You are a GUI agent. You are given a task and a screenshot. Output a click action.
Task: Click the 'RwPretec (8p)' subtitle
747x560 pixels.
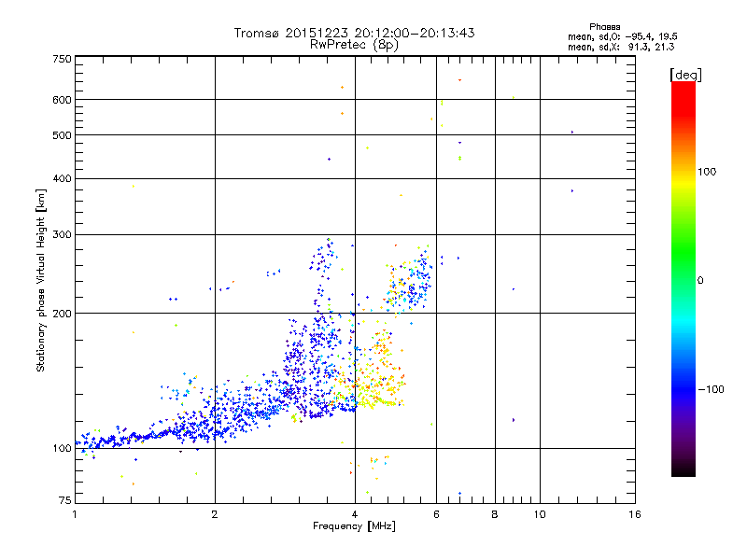click(x=354, y=45)
